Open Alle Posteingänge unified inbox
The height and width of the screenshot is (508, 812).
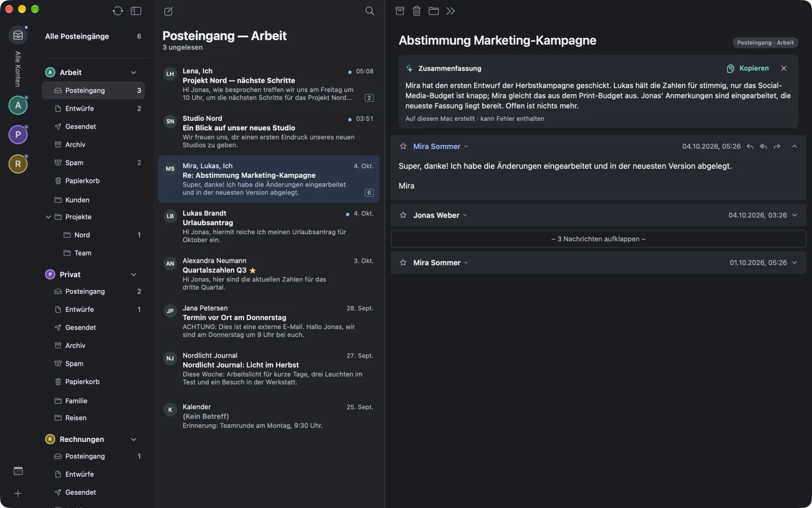pyautogui.click(x=93, y=36)
